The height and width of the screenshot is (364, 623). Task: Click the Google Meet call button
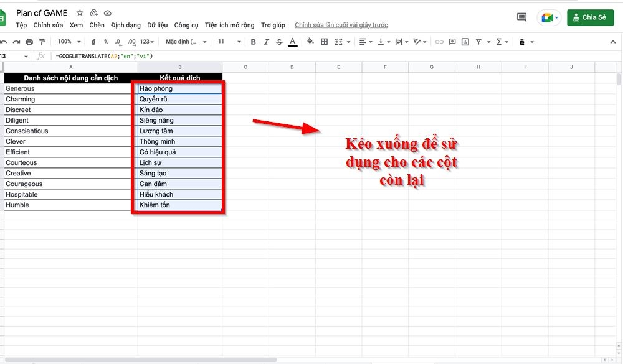tap(549, 17)
